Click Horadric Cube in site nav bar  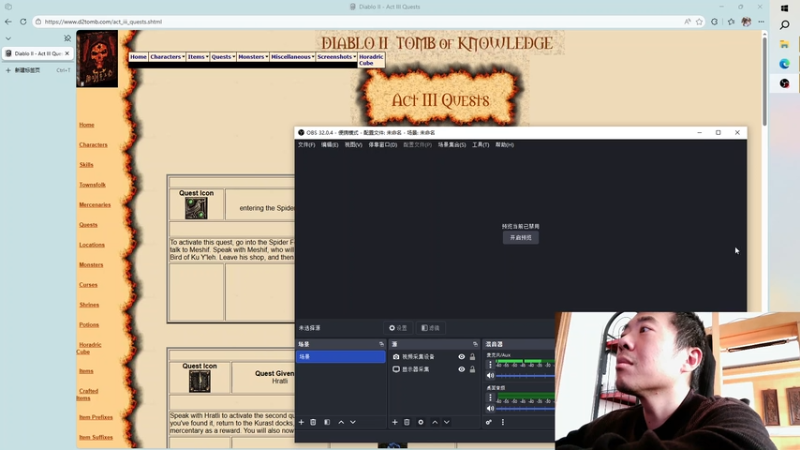pyautogui.click(x=371, y=60)
